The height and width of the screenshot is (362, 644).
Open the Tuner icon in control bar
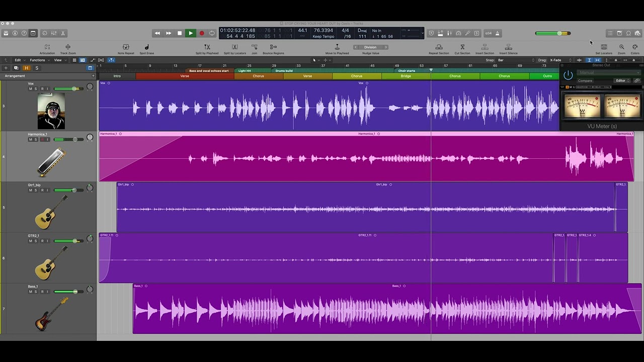tap(467, 33)
